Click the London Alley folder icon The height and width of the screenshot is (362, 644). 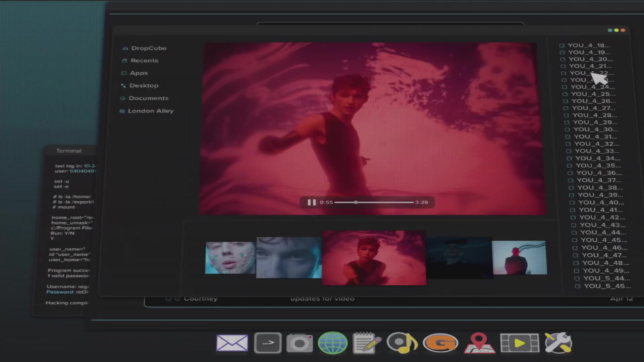122,111
